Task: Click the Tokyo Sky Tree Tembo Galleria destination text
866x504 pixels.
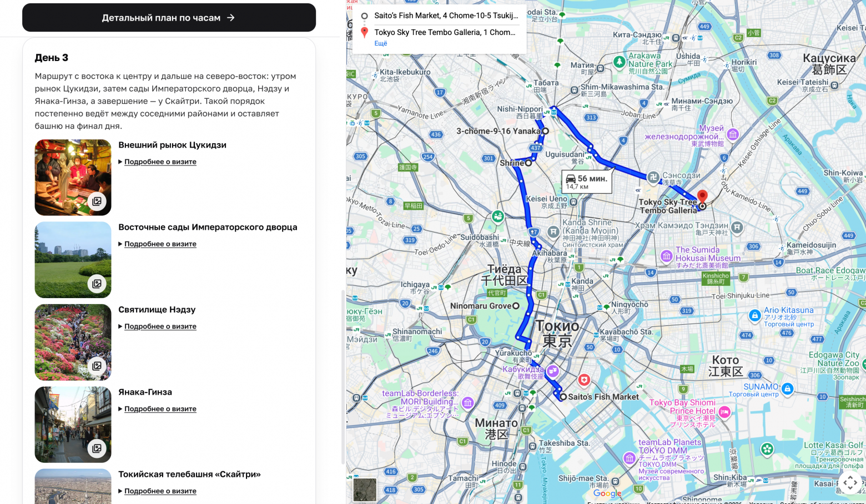Action: 445,32
